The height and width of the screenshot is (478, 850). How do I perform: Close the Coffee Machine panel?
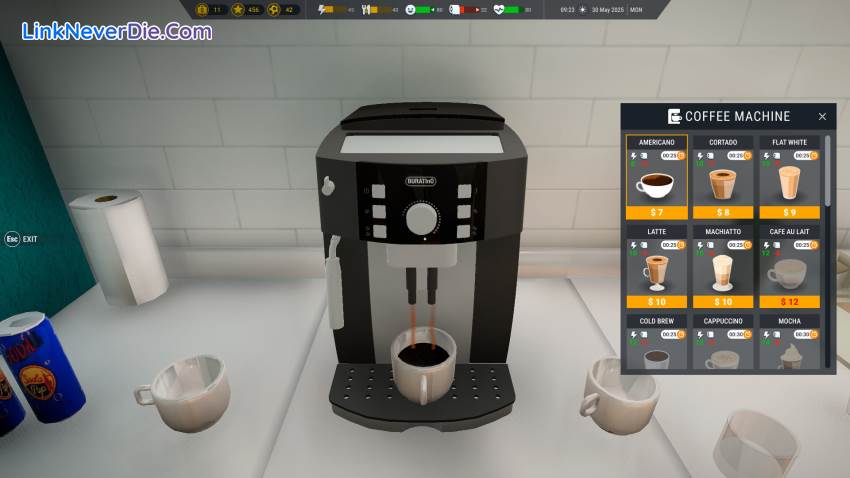click(822, 116)
